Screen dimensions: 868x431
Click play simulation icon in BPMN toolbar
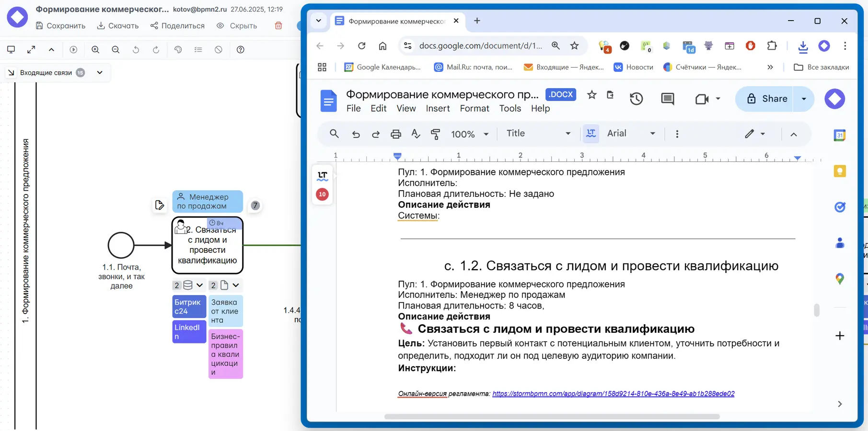coord(73,49)
